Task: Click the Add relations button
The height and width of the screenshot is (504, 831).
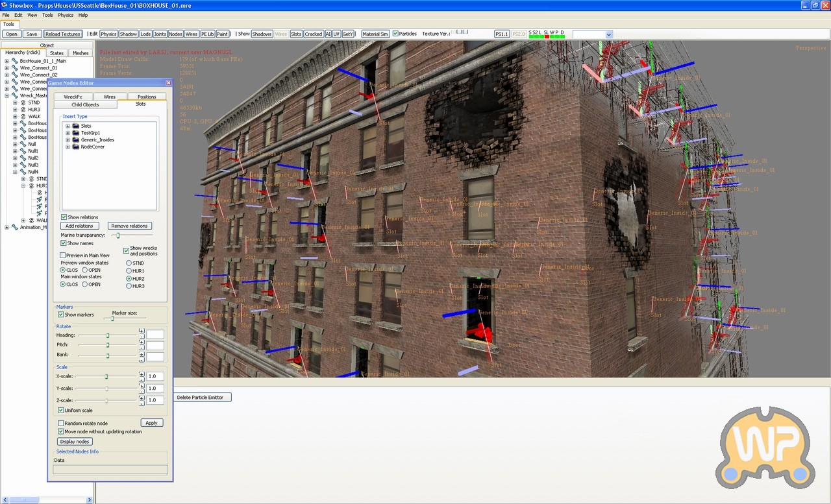Action: [80, 226]
